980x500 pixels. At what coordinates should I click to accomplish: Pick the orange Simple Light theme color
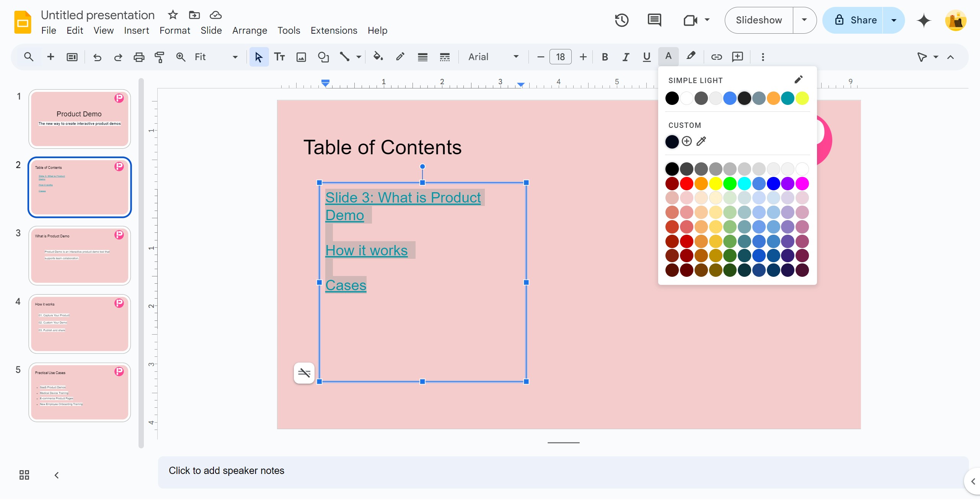(x=773, y=98)
